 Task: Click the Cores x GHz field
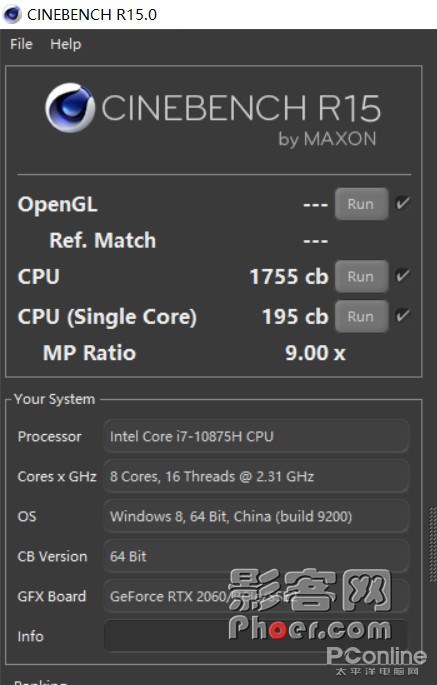(x=256, y=476)
